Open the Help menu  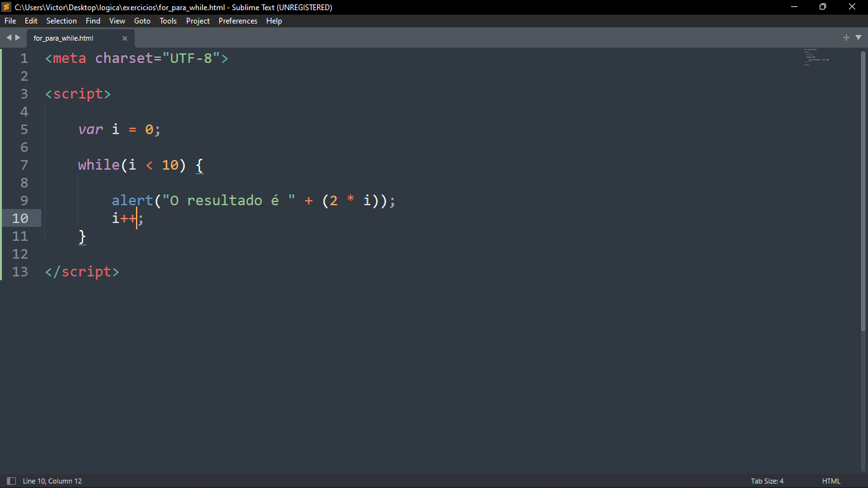[x=274, y=21]
